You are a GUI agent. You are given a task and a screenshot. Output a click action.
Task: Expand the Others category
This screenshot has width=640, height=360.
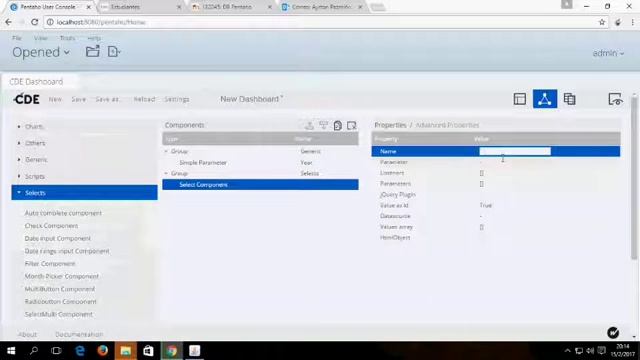(34, 143)
